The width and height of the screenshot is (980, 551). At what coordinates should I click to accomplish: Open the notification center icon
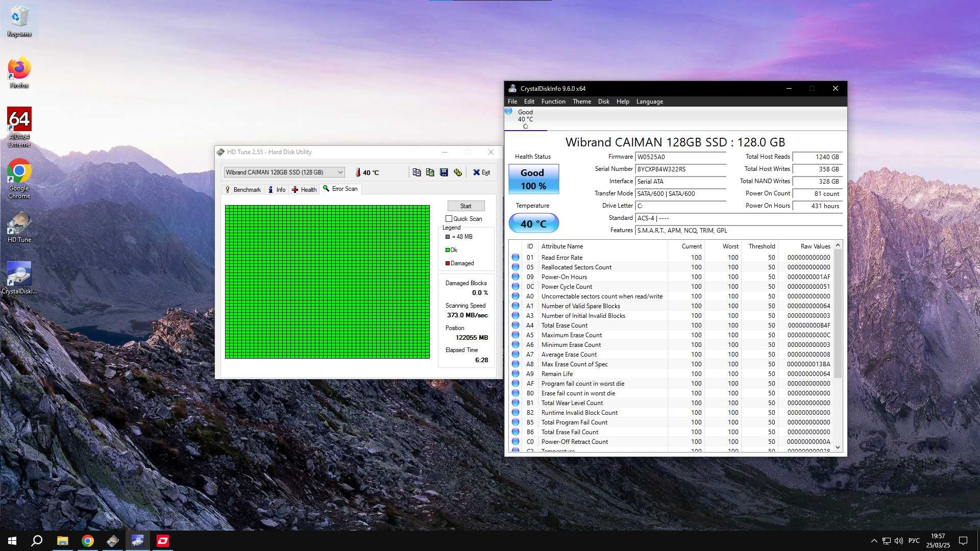click(x=963, y=541)
